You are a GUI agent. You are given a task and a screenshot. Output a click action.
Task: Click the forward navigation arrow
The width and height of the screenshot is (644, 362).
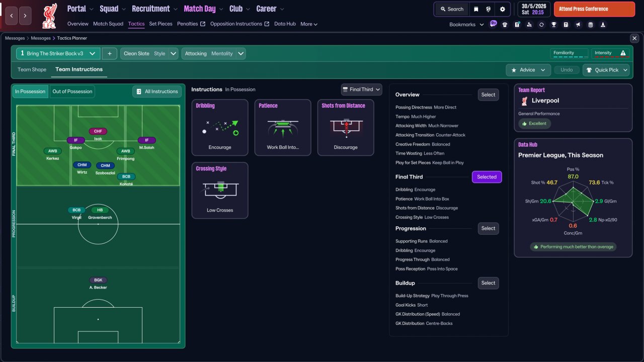(x=25, y=16)
